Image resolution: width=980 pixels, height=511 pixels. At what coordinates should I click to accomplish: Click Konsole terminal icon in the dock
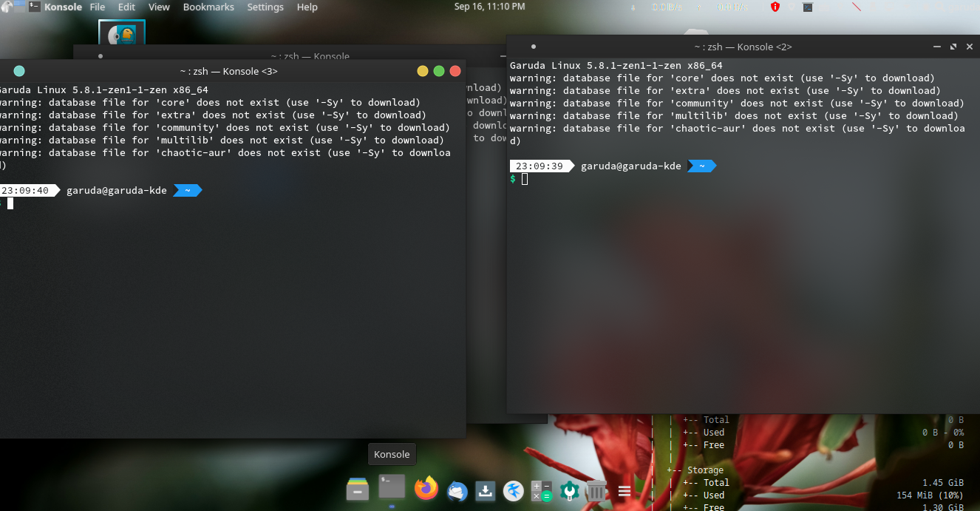(x=392, y=487)
